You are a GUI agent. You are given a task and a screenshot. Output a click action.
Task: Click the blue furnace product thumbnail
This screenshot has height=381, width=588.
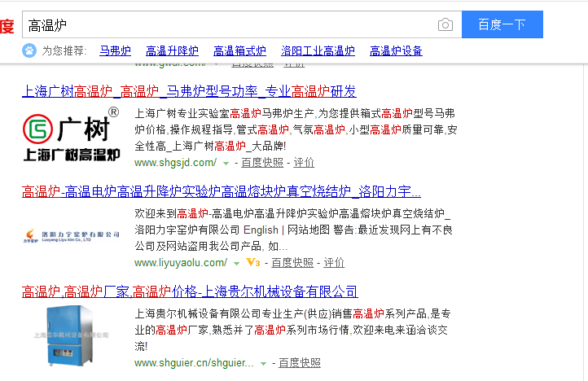tap(71, 335)
